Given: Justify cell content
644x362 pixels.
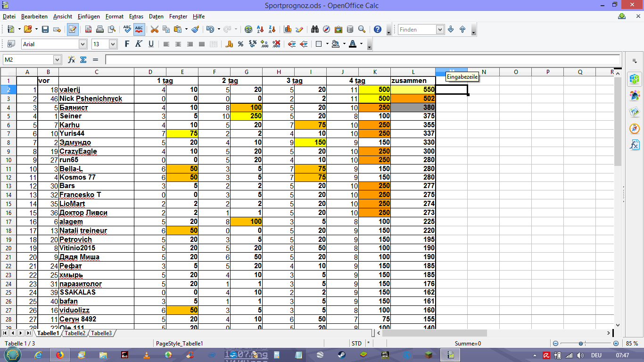Looking at the screenshot, I should click(202, 44).
